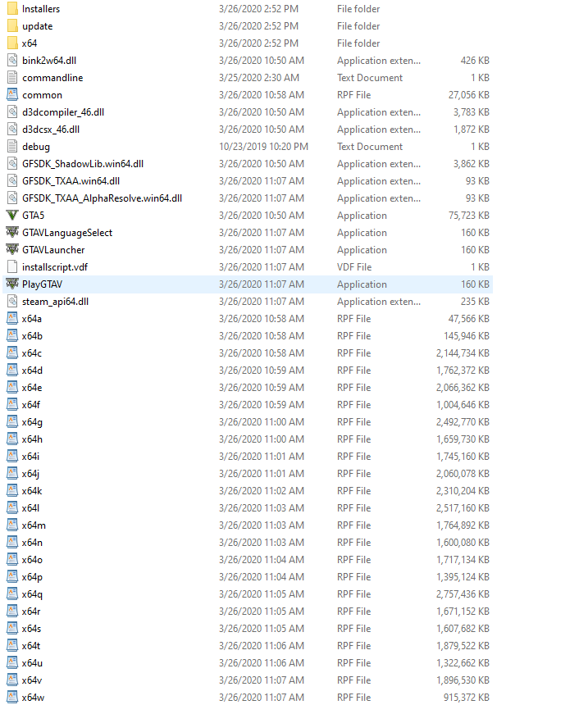Select the file named x64q
The height and width of the screenshot is (714, 588).
tap(32, 594)
